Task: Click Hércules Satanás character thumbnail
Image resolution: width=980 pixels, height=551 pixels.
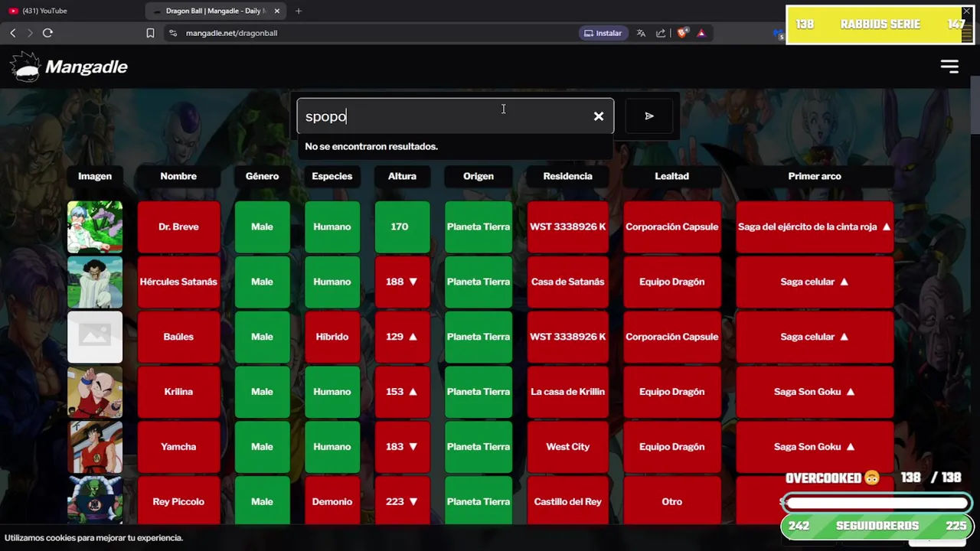Action: coord(95,282)
